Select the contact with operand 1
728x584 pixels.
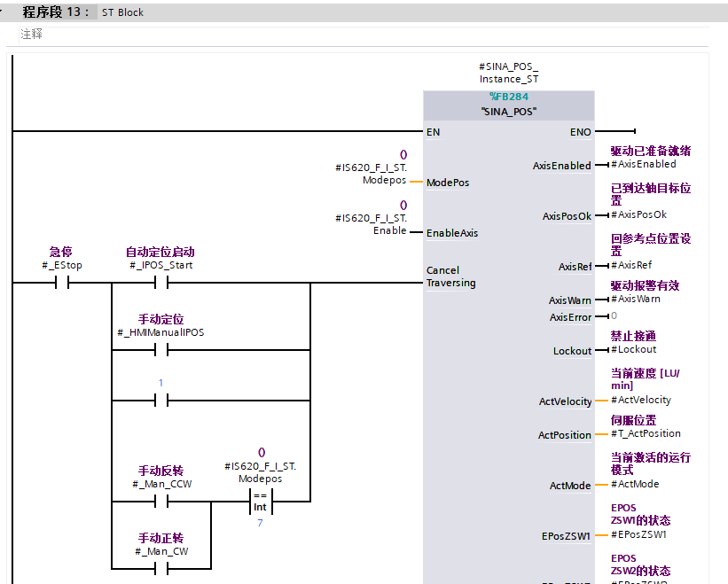(x=160, y=401)
